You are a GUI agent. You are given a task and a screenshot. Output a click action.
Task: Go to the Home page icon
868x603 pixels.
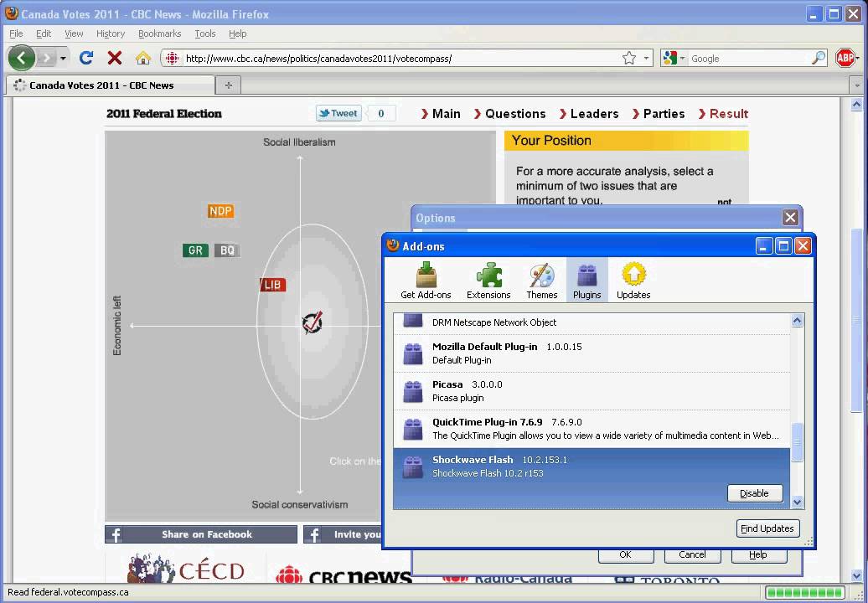[x=142, y=58]
